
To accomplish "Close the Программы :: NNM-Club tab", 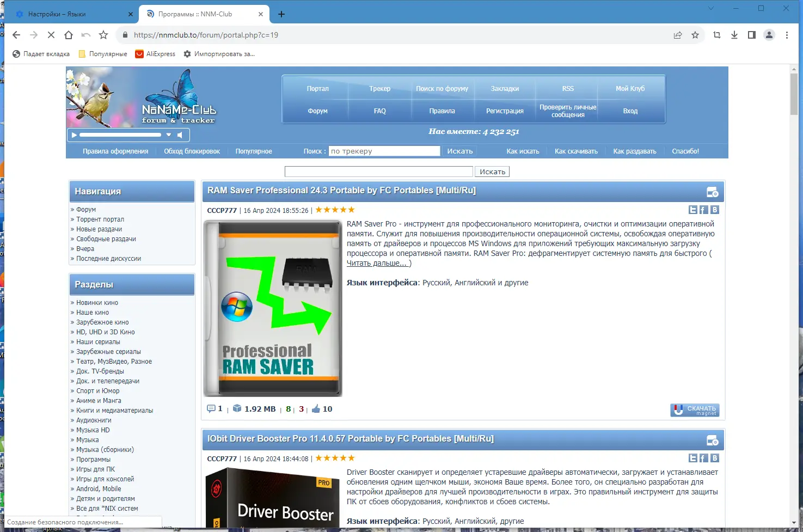I will [x=261, y=14].
